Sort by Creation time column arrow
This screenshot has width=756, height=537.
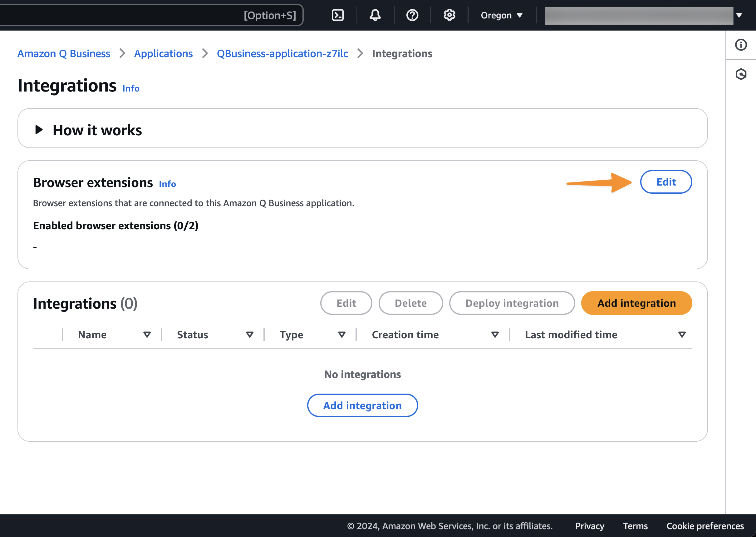(495, 335)
